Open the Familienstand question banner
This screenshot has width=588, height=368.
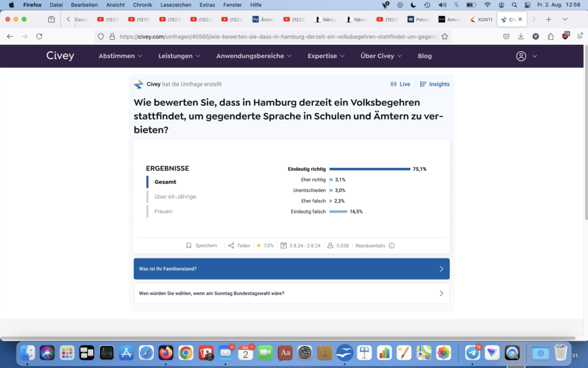point(291,269)
